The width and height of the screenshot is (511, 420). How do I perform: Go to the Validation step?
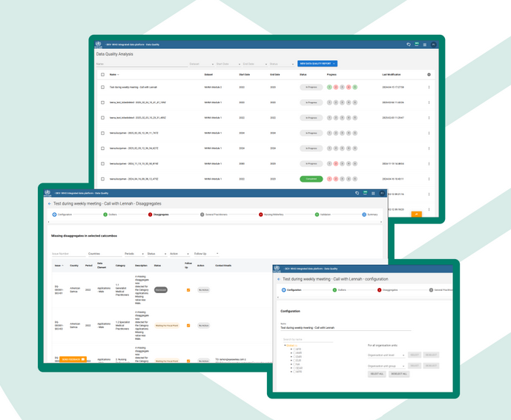323,214
